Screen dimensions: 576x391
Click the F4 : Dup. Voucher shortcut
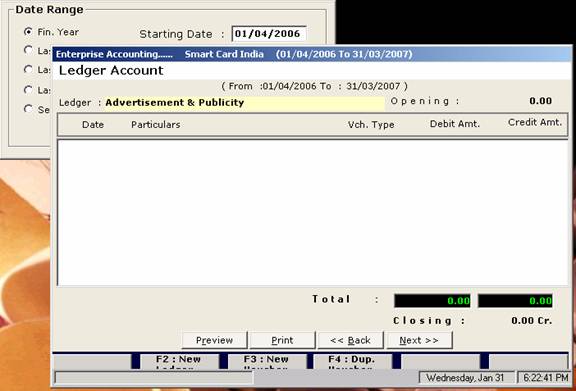tap(352, 362)
